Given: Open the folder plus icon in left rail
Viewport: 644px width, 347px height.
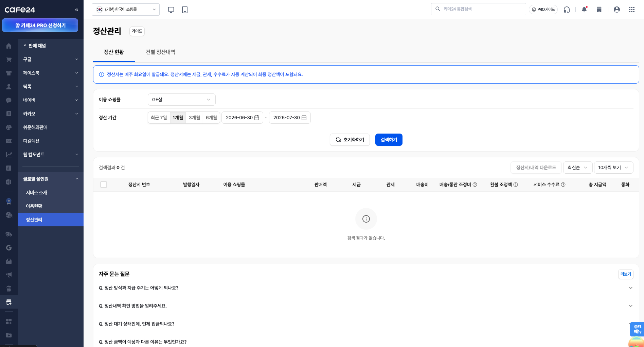Looking at the screenshot, I should click(x=9, y=335).
